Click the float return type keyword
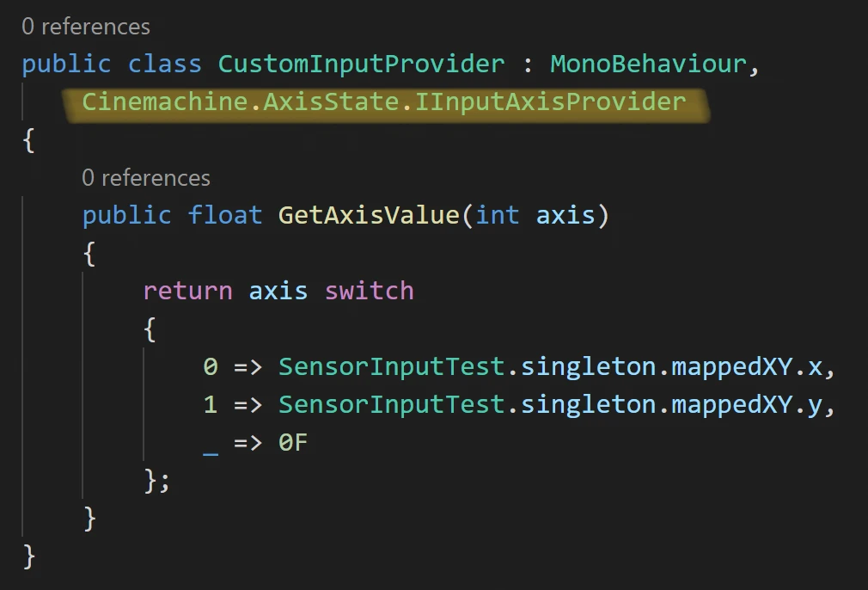The width and height of the screenshot is (868, 590). [x=225, y=215]
